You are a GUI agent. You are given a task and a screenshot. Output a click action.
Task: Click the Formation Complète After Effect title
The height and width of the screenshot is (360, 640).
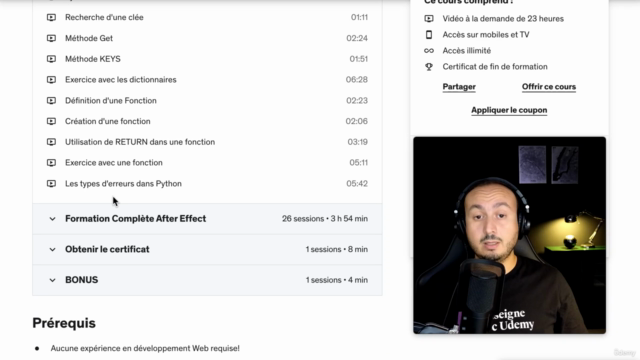pyautogui.click(x=136, y=219)
